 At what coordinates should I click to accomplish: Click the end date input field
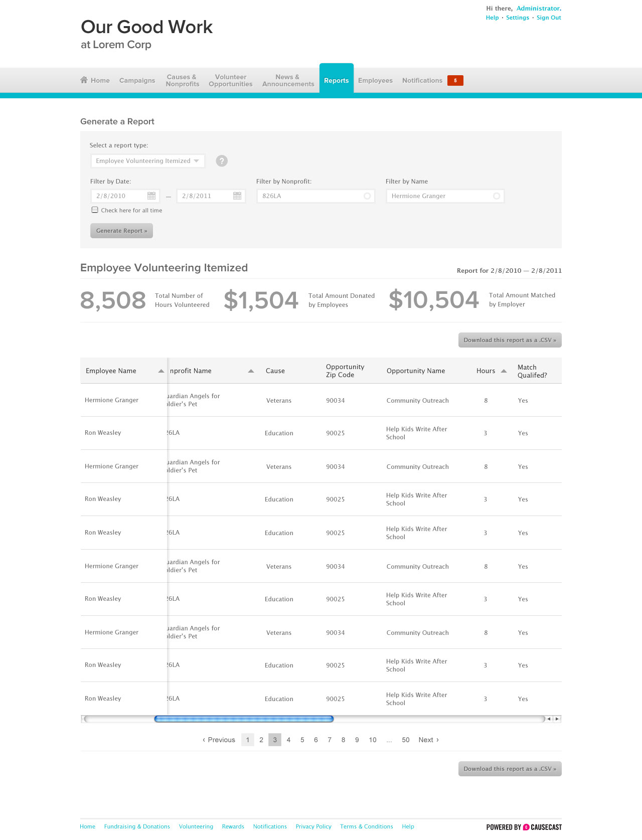click(x=211, y=196)
